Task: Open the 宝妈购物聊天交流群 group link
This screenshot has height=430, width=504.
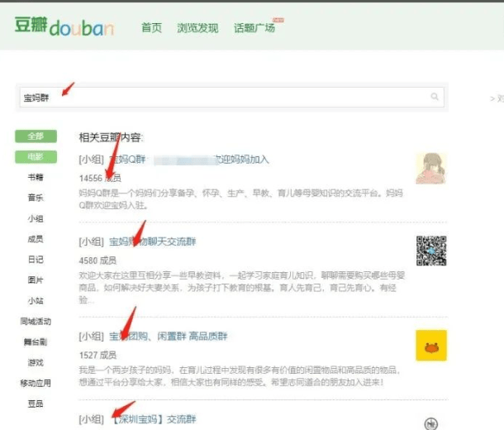Action: pyautogui.click(x=153, y=242)
